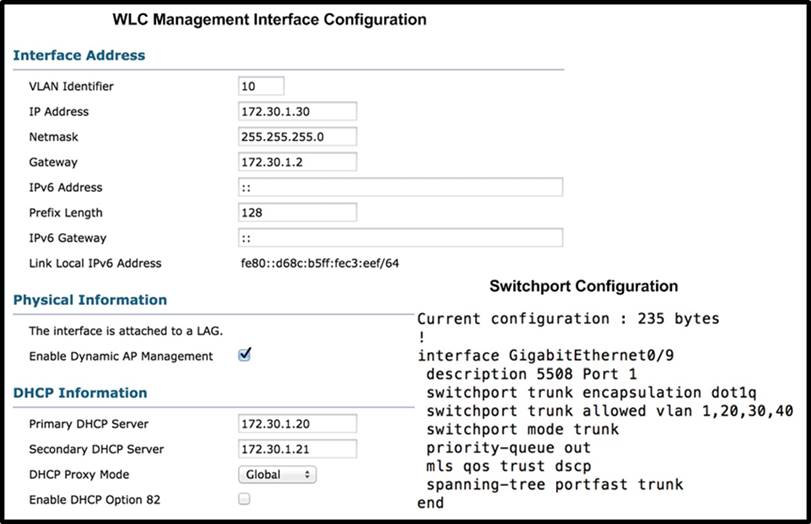Click the Prefix Length field

click(297, 213)
